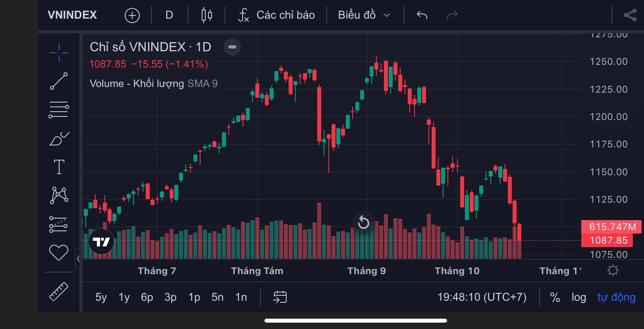644x329 pixels.
Task: Collapse the chart legend with minus button
Action: coord(232,47)
